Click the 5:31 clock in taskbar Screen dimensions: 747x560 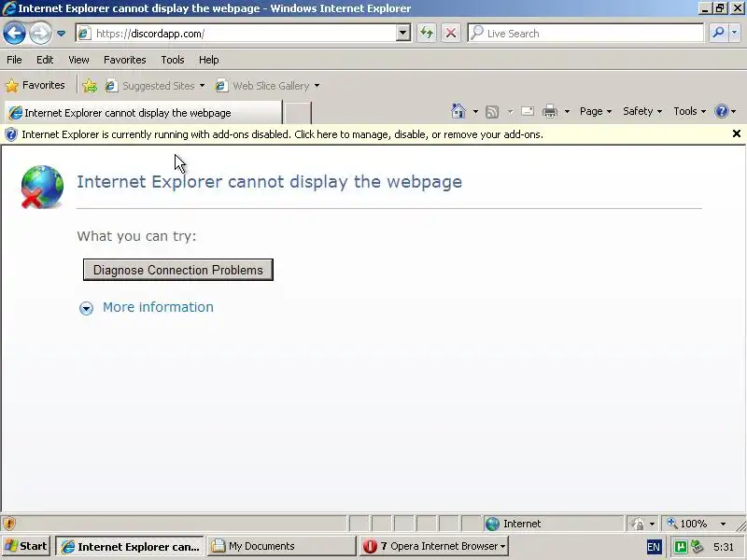pyautogui.click(x=724, y=547)
